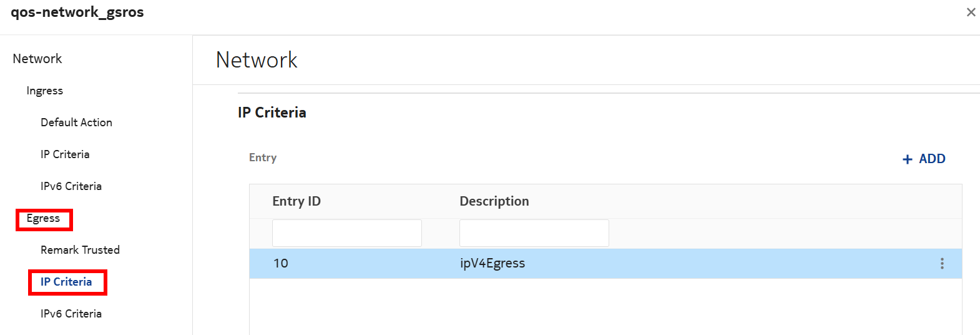Image resolution: width=980 pixels, height=335 pixels.
Task: Open IP Criteria under Ingress
Action: tap(65, 154)
